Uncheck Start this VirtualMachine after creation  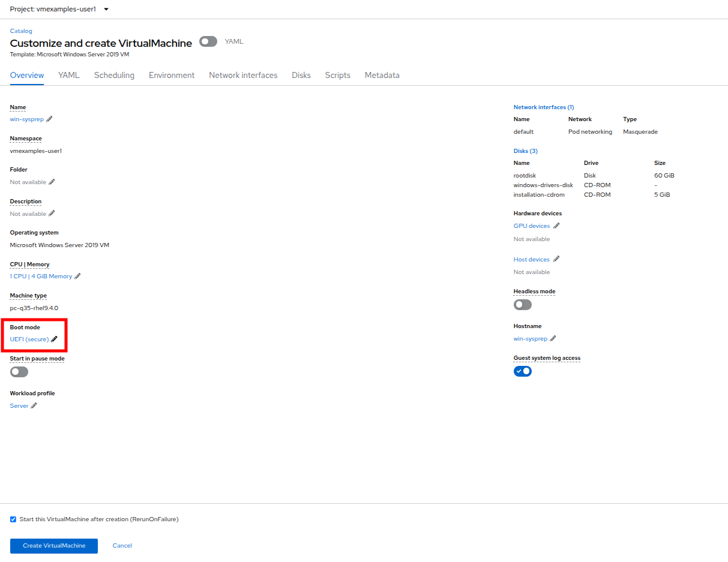point(13,519)
